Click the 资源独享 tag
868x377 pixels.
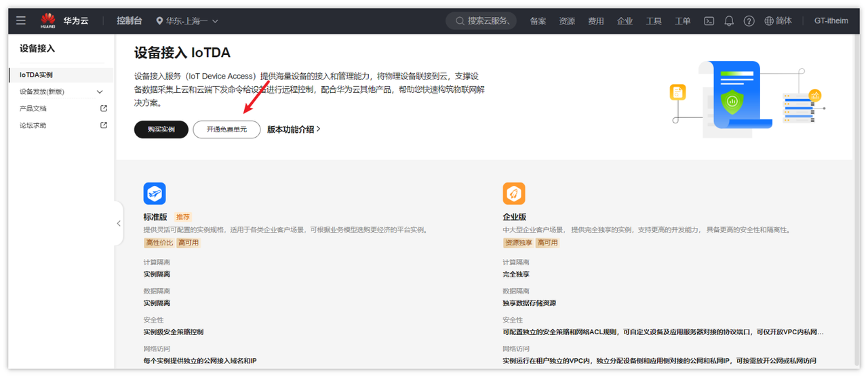coord(519,243)
